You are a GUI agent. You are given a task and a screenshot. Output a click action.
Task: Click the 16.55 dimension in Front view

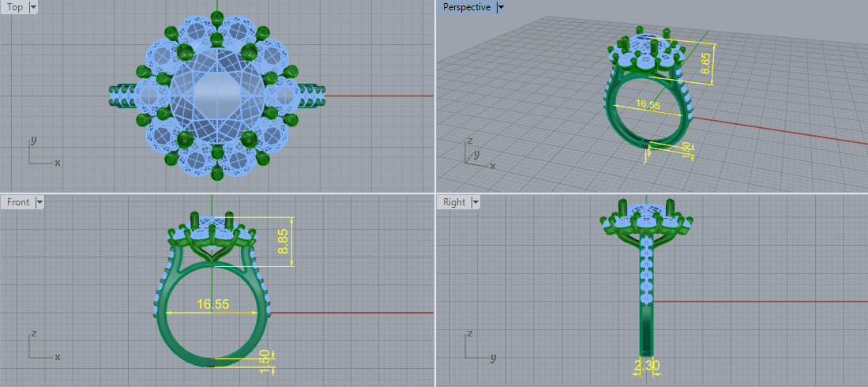point(212,303)
